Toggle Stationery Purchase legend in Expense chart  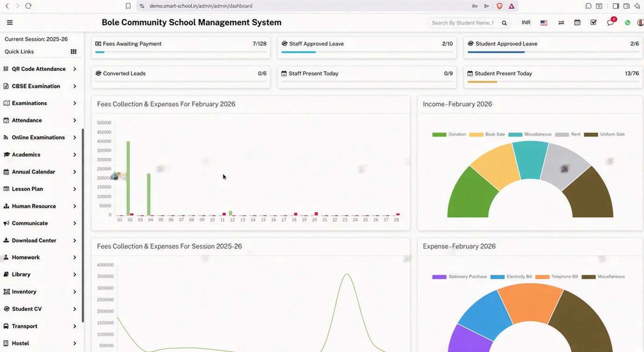[460, 277]
